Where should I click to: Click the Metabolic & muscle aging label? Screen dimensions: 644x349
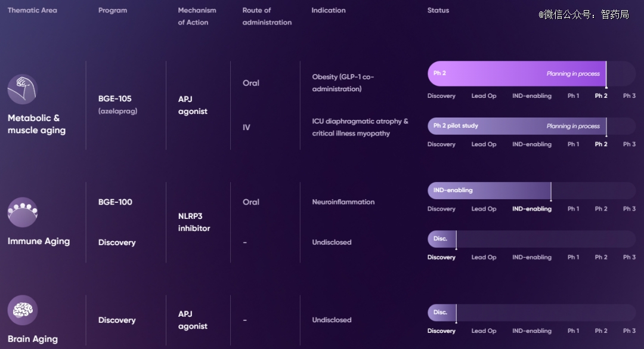pyautogui.click(x=36, y=123)
